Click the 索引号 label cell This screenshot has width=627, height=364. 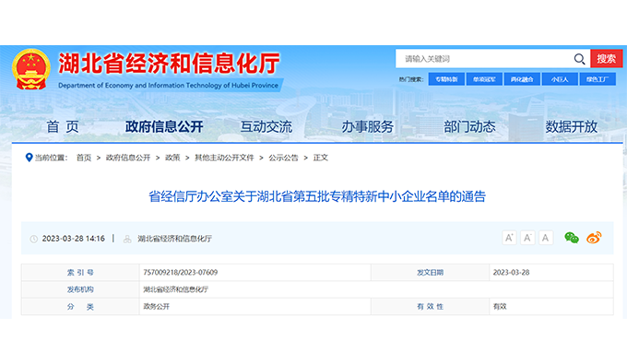(x=80, y=272)
